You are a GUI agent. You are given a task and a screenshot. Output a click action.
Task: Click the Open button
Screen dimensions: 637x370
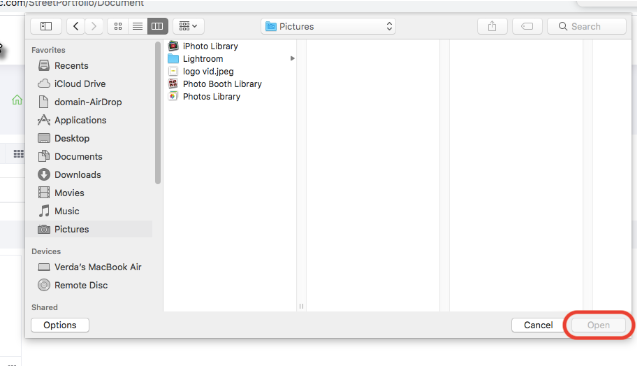(598, 325)
